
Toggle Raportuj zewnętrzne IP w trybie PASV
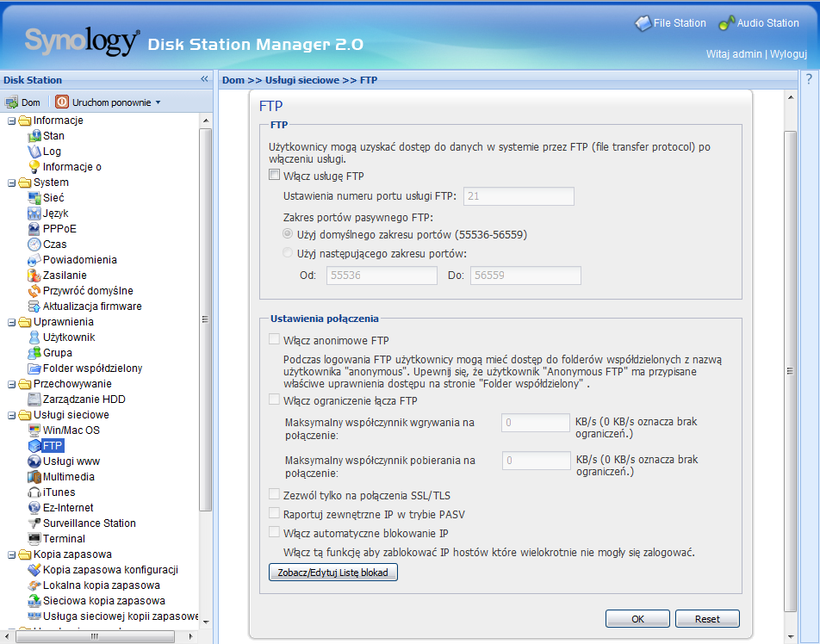click(x=275, y=513)
